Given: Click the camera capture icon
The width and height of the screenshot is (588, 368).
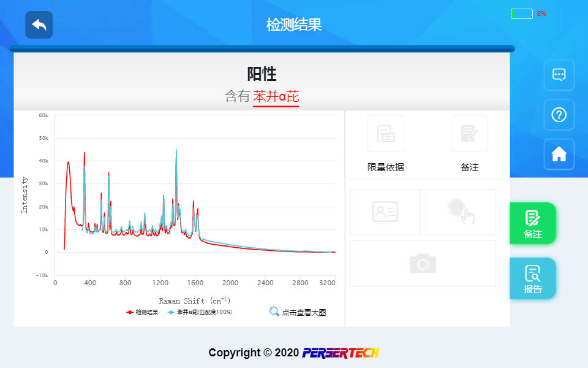Looking at the screenshot, I should pyautogui.click(x=423, y=263).
